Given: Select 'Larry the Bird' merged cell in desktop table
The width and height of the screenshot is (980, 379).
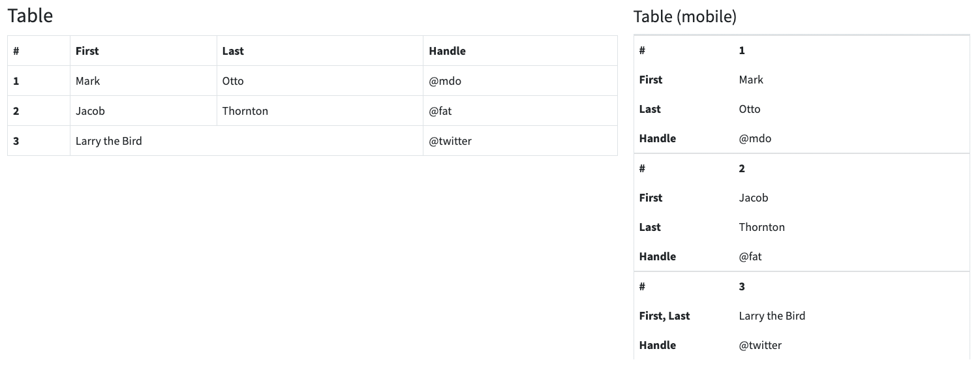Looking at the screenshot, I should pos(247,141).
